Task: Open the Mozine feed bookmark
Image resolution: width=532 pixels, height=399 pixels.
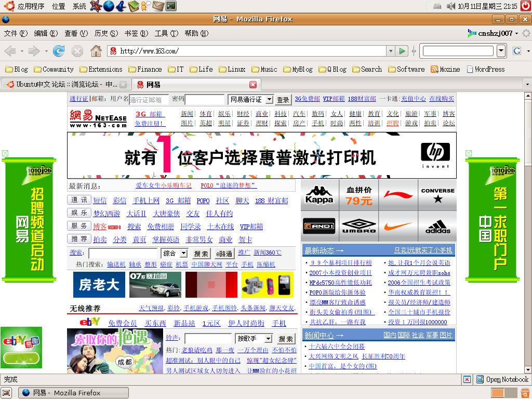Action: [445, 70]
